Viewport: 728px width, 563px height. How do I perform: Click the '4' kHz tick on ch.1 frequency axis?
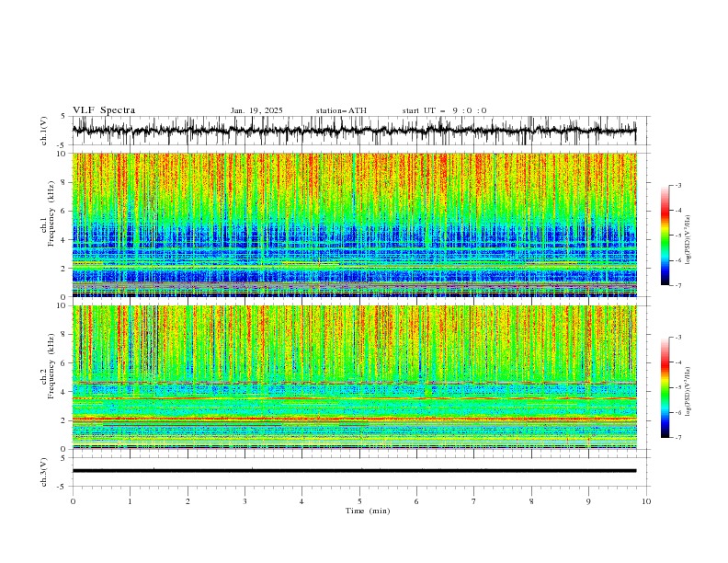(x=64, y=240)
